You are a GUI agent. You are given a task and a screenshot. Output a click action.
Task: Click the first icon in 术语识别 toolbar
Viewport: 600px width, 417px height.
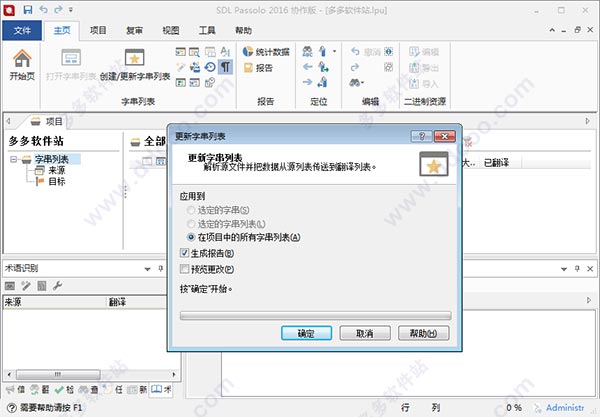click(x=10, y=285)
